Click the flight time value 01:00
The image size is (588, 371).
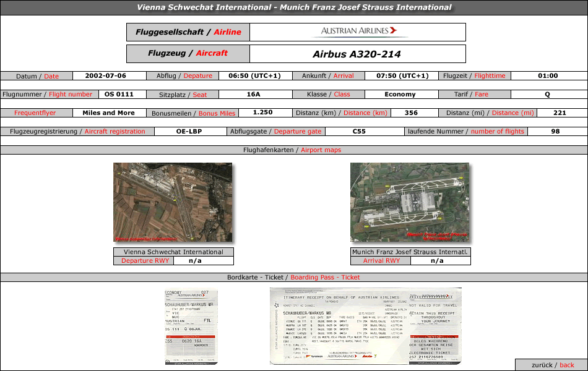[548, 75]
